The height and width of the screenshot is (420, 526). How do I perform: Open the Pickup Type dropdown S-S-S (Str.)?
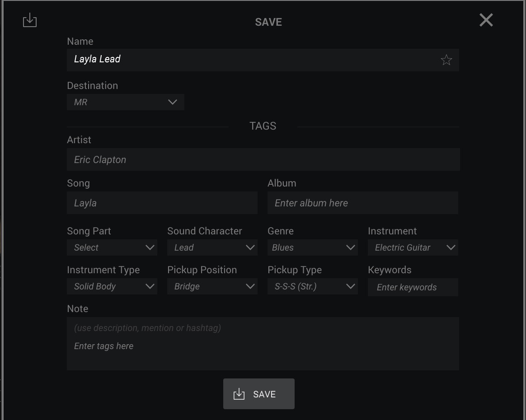coord(313,286)
